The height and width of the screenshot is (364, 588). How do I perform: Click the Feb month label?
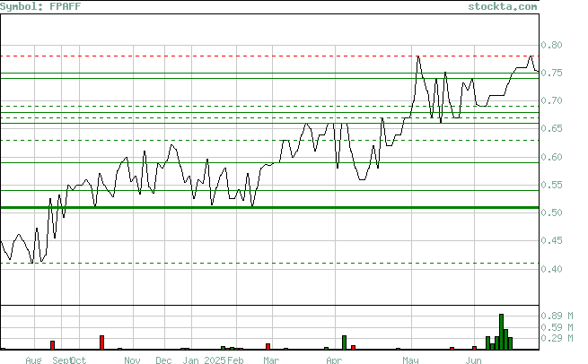pyautogui.click(x=235, y=360)
